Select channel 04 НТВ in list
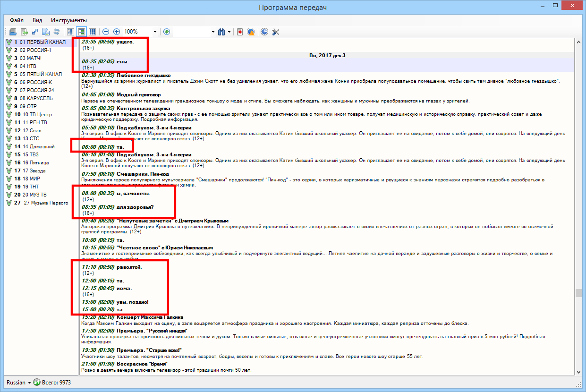Image resolution: width=586 pixels, height=392 pixels. 27,66
